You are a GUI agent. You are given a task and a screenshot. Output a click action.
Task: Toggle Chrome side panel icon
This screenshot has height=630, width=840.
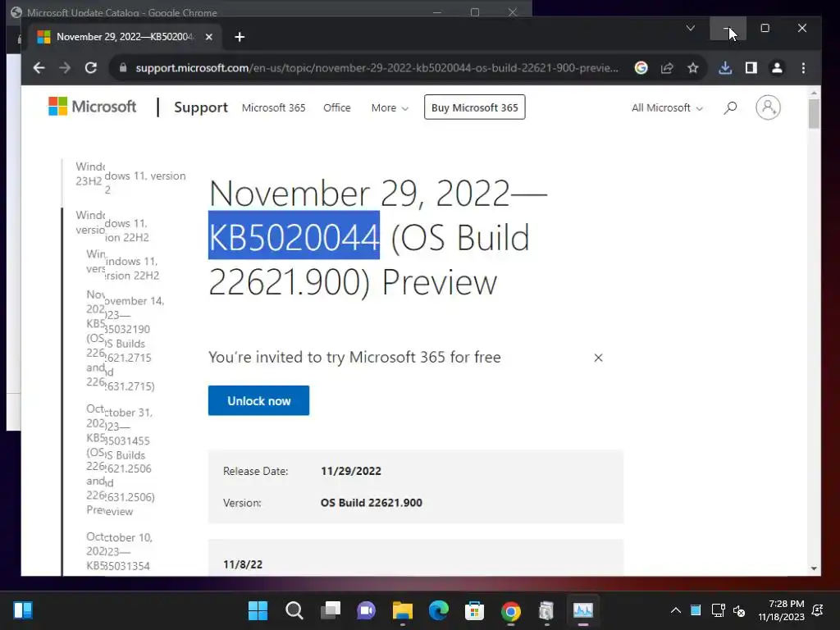click(751, 68)
